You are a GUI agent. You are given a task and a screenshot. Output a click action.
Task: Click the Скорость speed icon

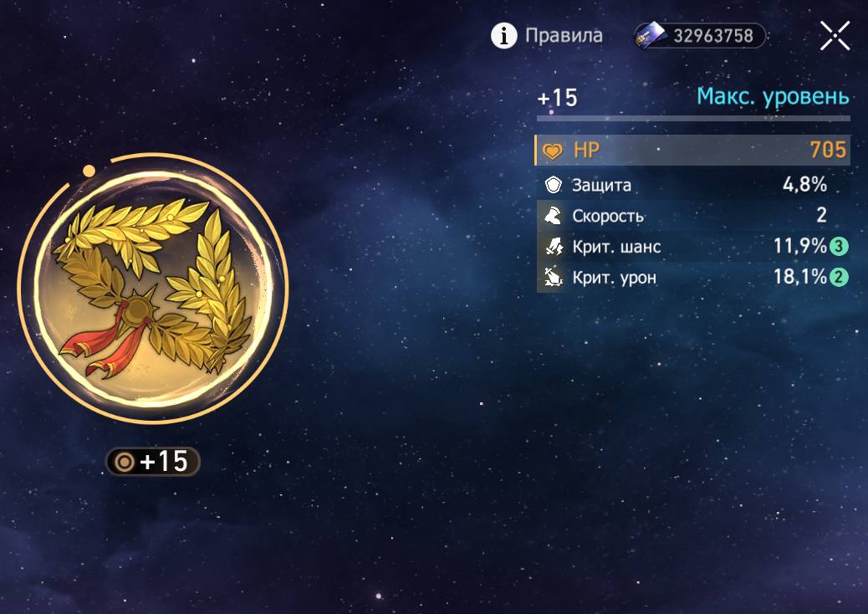point(553,215)
